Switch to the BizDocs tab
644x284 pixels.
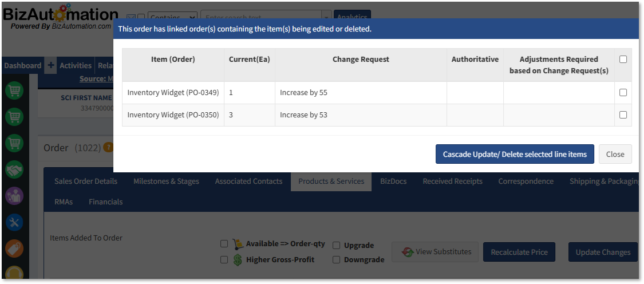(x=393, y=182)
